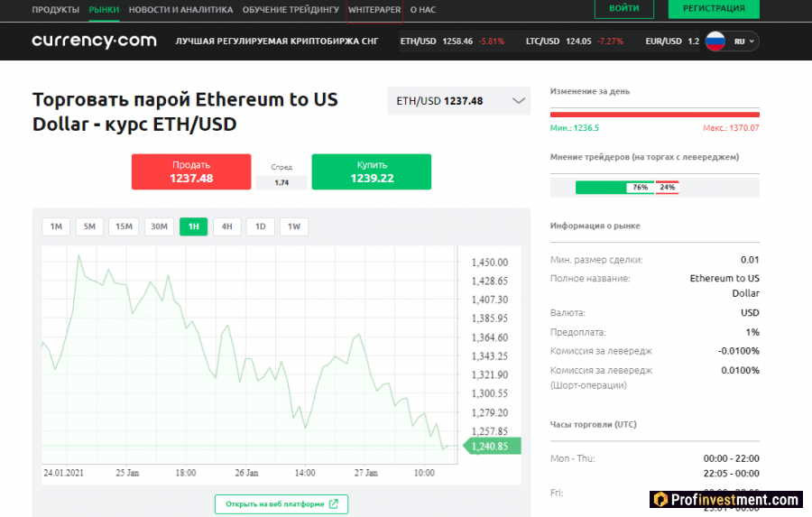Click the -0.0100% leverage commission value
Viewport: 812px width, 517px height.
[738, 351]
